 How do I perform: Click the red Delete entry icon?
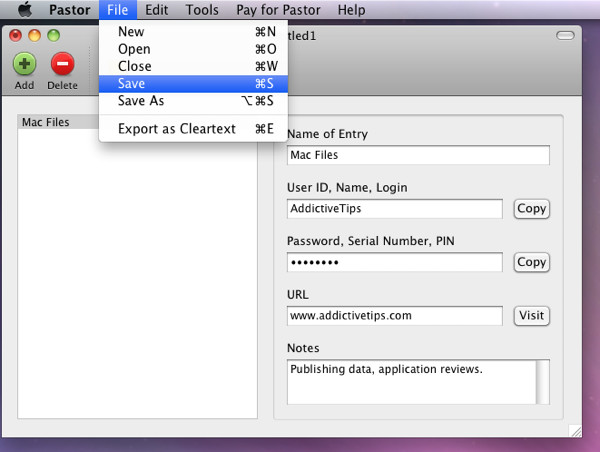pyautogui.click(x=62, y=64)
